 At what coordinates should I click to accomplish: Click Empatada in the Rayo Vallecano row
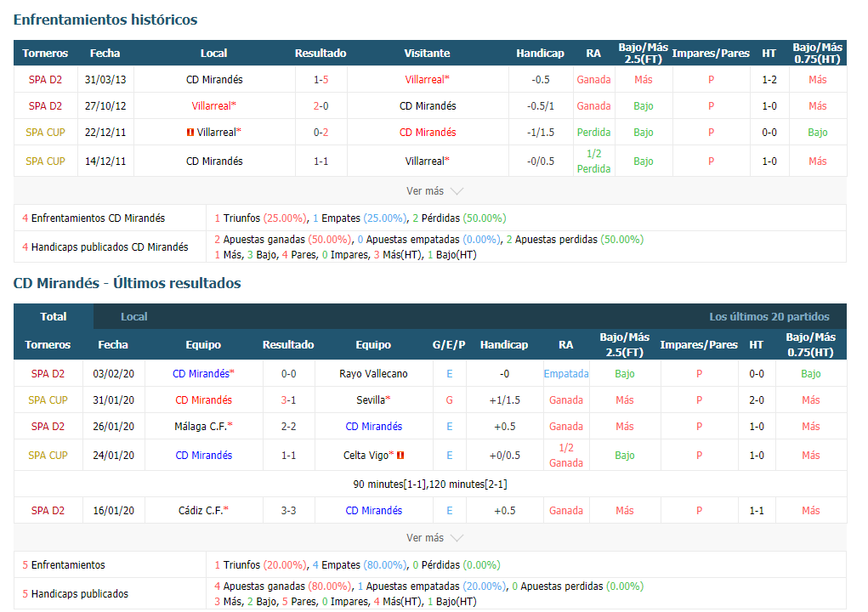[565, 374]
